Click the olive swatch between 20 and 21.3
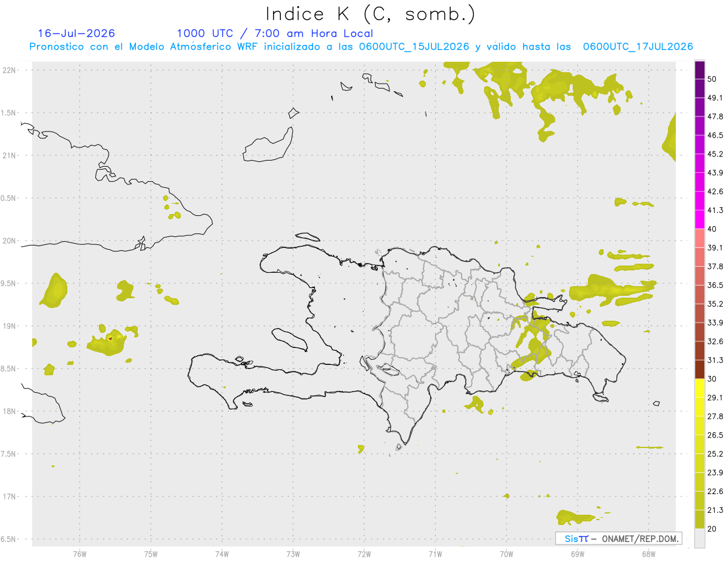Image resolution: width=728 pixels, height=562 pixels. click(699, 519)
